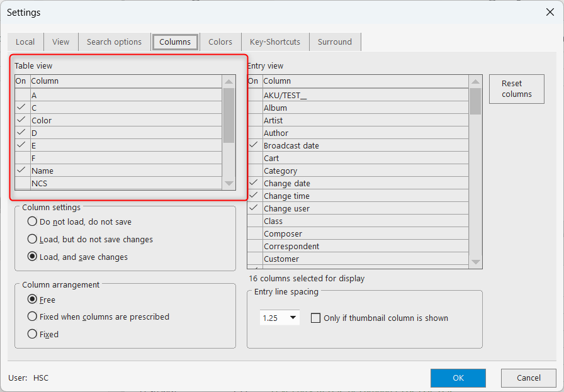The height and width of the screenshot is (392, 564).
Task: Switch to the Colors tab
Action: [x=220, y=42]
